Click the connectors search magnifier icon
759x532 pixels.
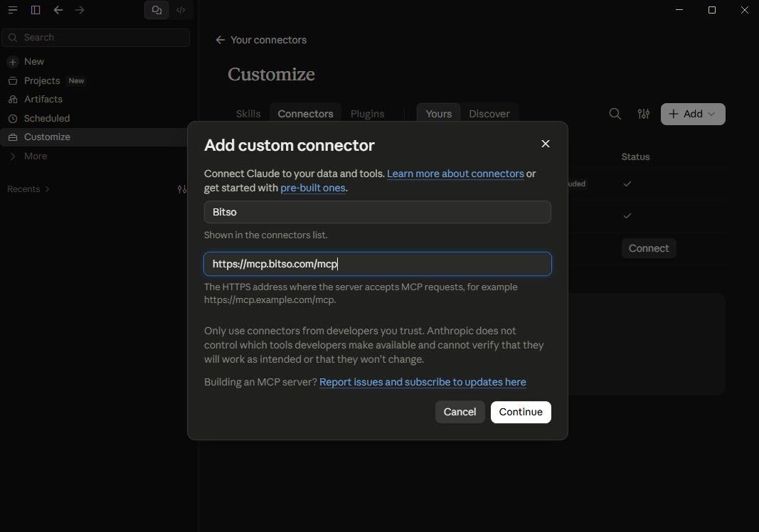click(615, 114)
